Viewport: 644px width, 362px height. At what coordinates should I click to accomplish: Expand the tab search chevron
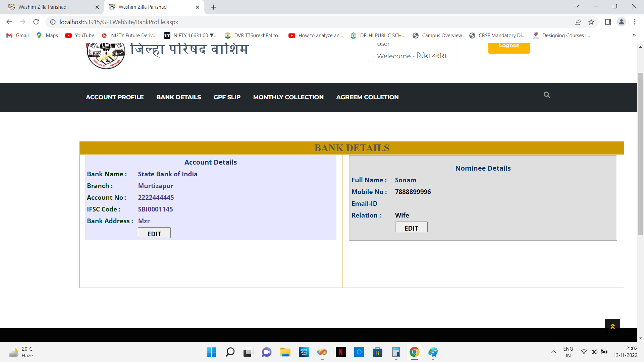click(x=577, y=6)
